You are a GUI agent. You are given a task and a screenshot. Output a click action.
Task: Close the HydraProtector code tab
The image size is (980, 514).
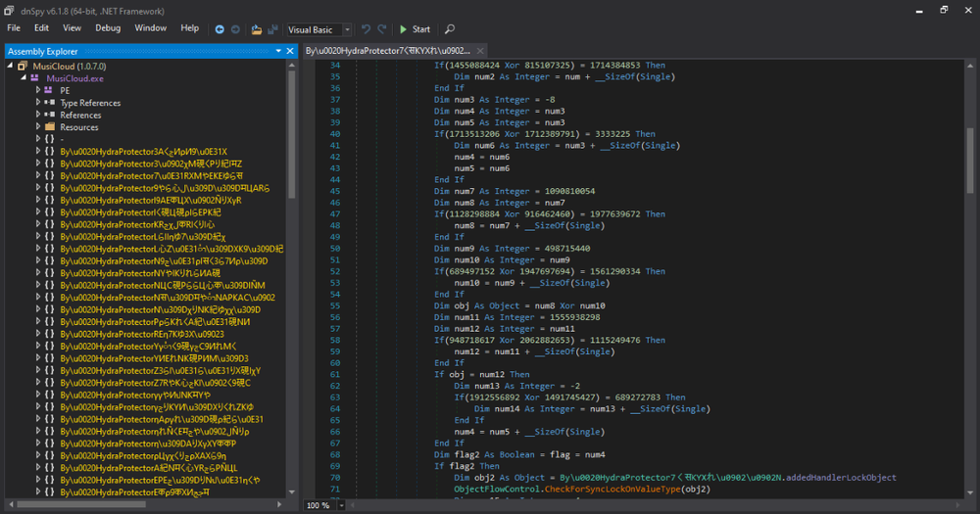(x=479, y=50)
